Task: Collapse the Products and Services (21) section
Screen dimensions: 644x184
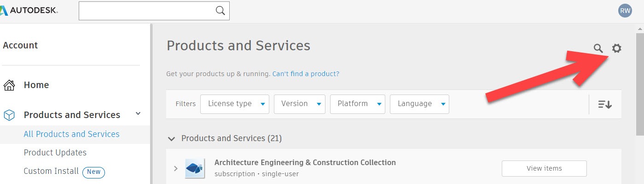Action: coord(172,138)
